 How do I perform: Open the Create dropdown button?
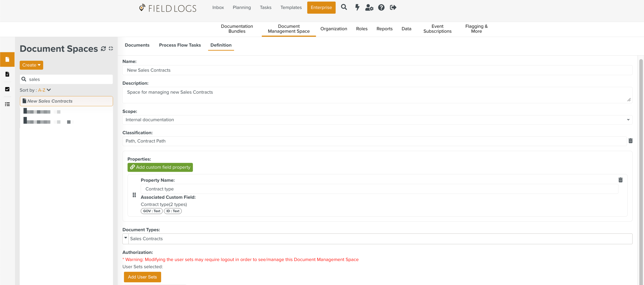pyautogui.click(x=31, y=65)
